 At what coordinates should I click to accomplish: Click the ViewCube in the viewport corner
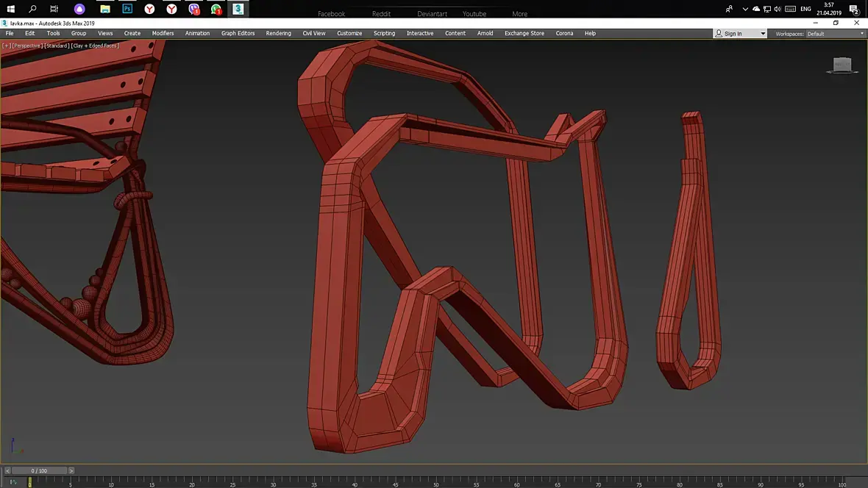coord(842,65)
